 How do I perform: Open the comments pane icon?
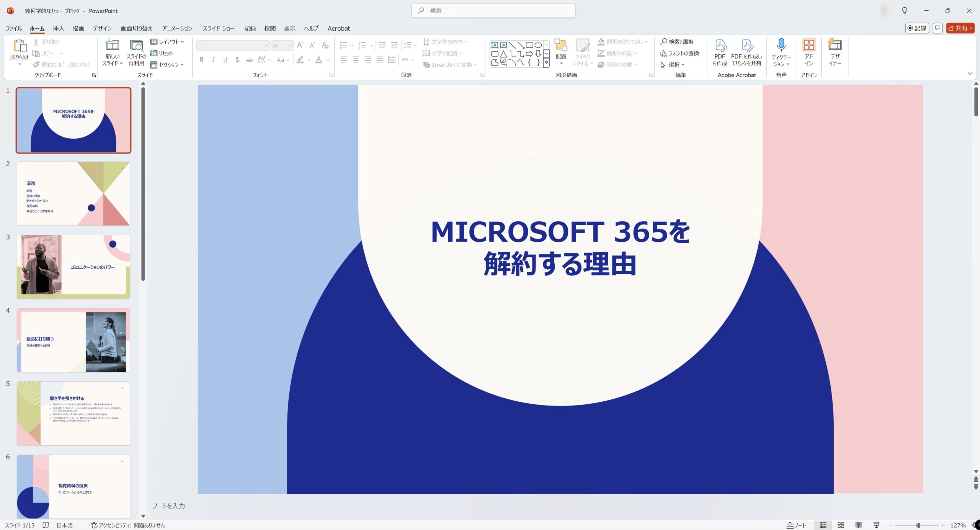[938, 28]
